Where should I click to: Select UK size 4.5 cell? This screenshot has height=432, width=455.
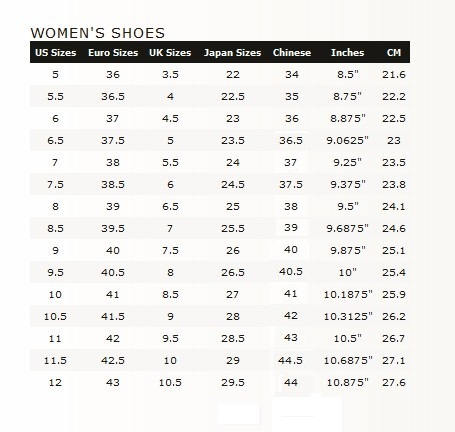click(x=170, y=118)
